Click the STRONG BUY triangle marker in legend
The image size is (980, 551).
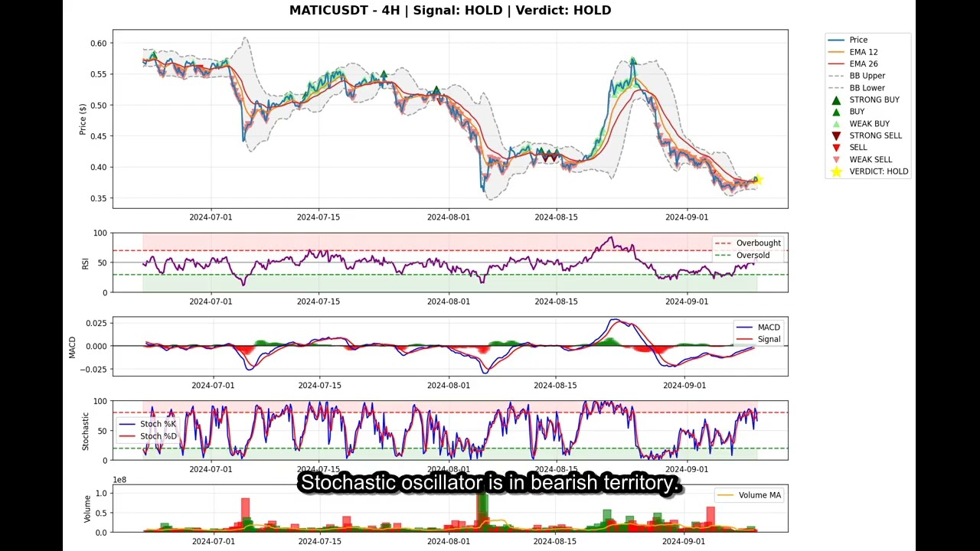[836, 99]
